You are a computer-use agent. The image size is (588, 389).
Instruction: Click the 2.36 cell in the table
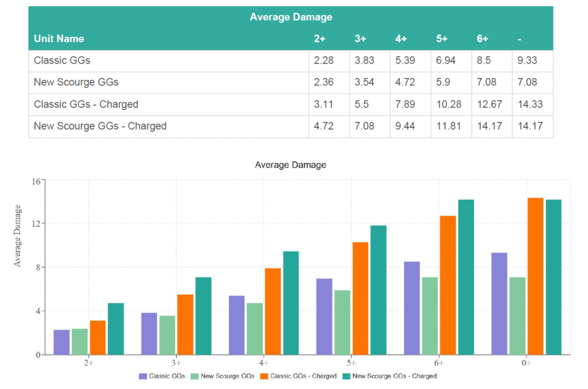pyautogui.click(x=324, y=82)
